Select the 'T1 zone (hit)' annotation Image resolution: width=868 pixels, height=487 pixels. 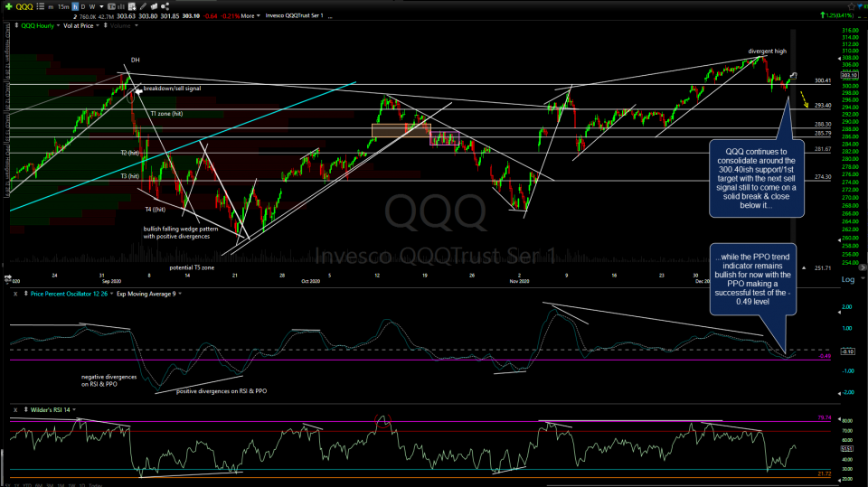pos(166,114)
